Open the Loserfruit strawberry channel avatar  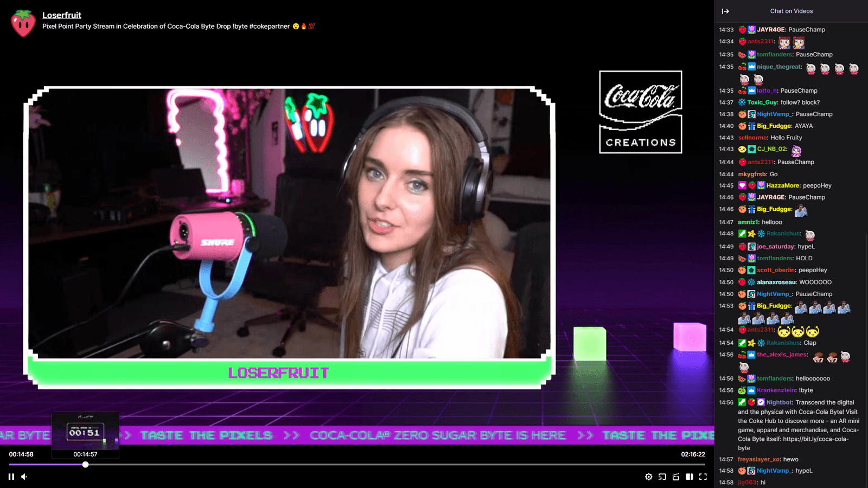tap(23, 23)
